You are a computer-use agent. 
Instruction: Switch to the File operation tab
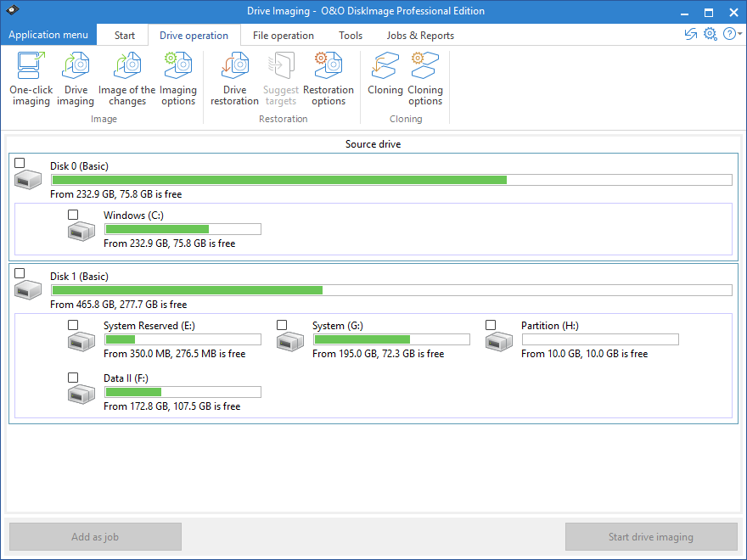click(x=284, y=35)
